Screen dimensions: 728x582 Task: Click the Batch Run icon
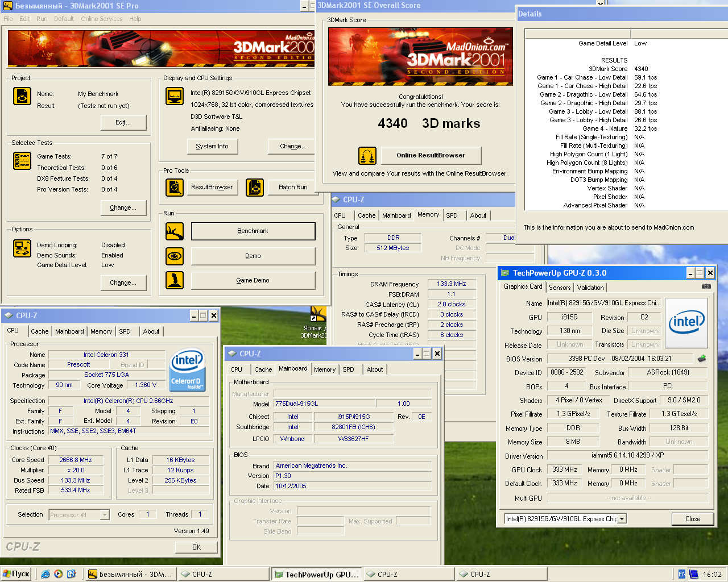pos(255,187)
